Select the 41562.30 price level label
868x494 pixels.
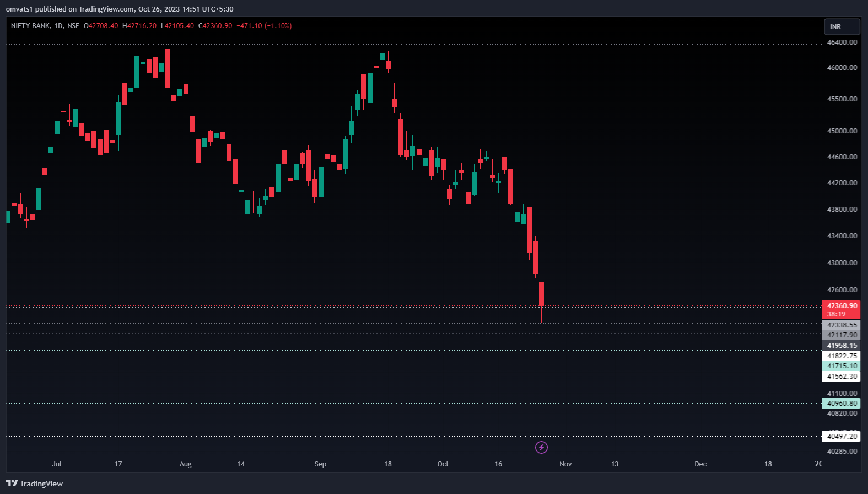point(842,376)
